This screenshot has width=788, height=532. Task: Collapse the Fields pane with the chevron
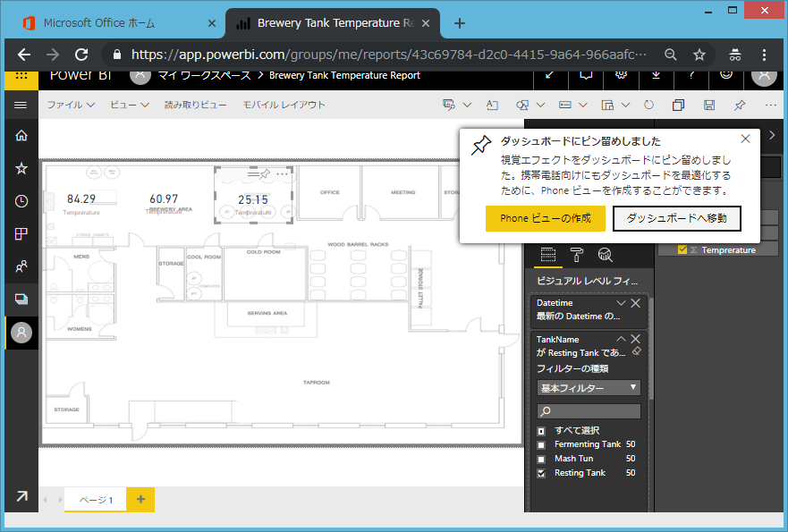(773, 135)
